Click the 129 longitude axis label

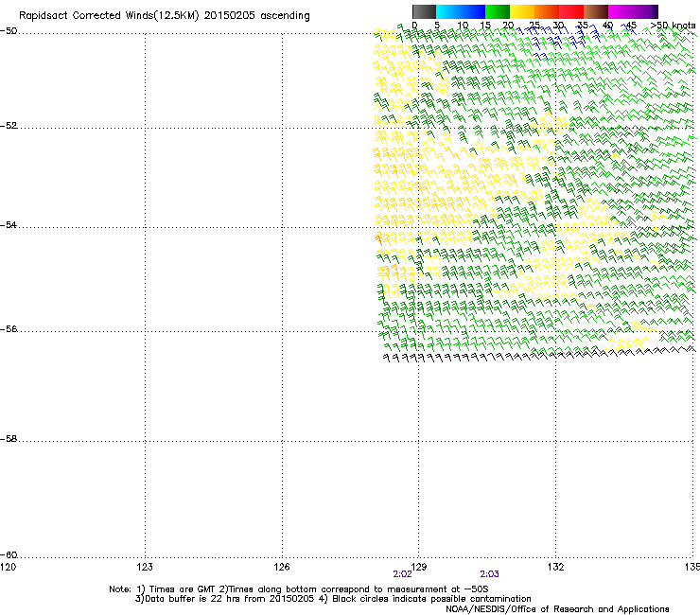(419, 567)
